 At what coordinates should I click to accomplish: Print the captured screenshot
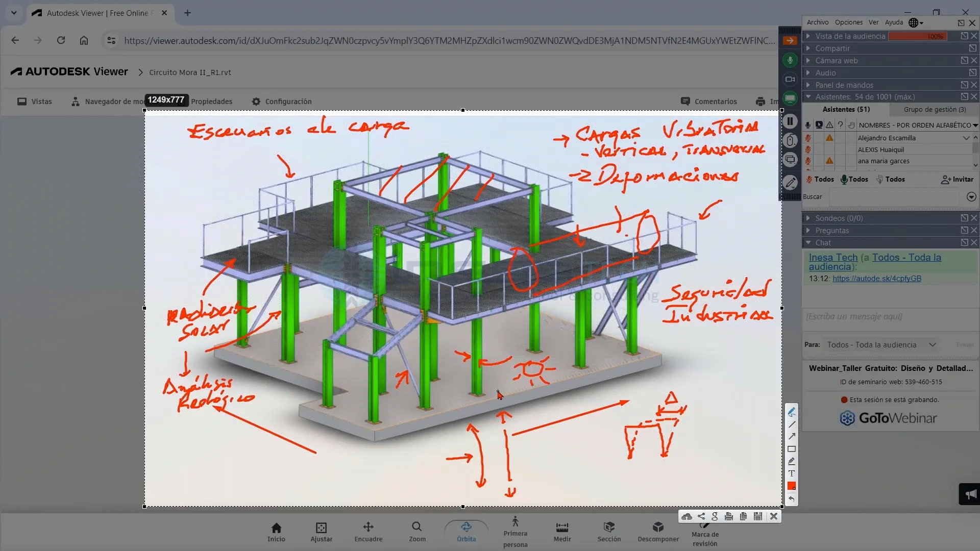[729, 516]
